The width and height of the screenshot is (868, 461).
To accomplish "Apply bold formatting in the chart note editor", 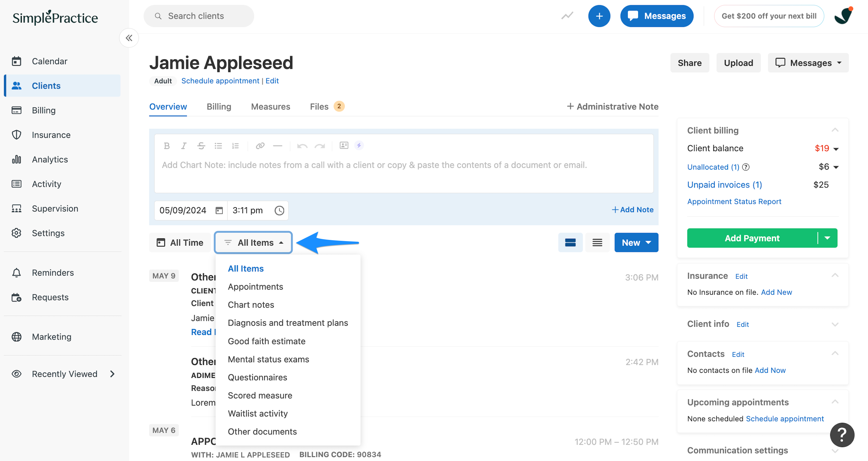I will [167, 146].
